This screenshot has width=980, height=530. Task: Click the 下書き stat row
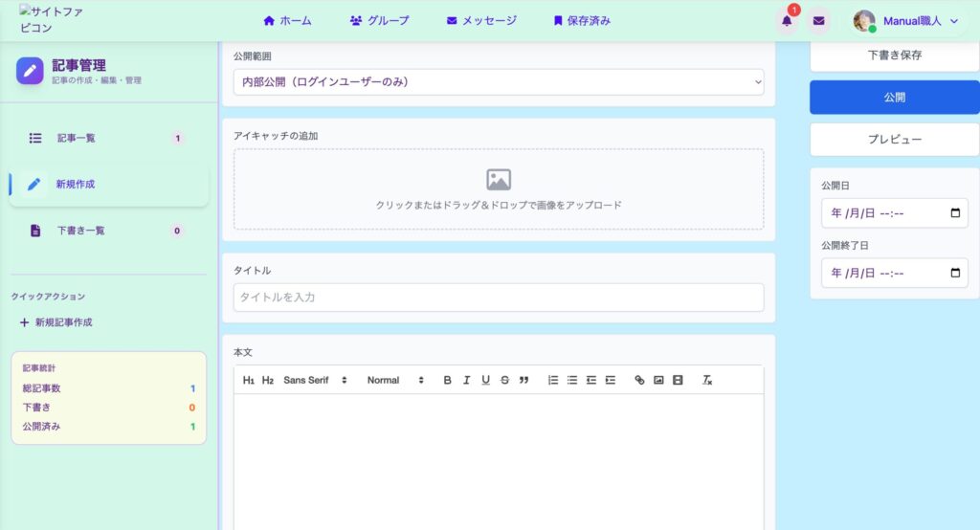coord(109,408)
